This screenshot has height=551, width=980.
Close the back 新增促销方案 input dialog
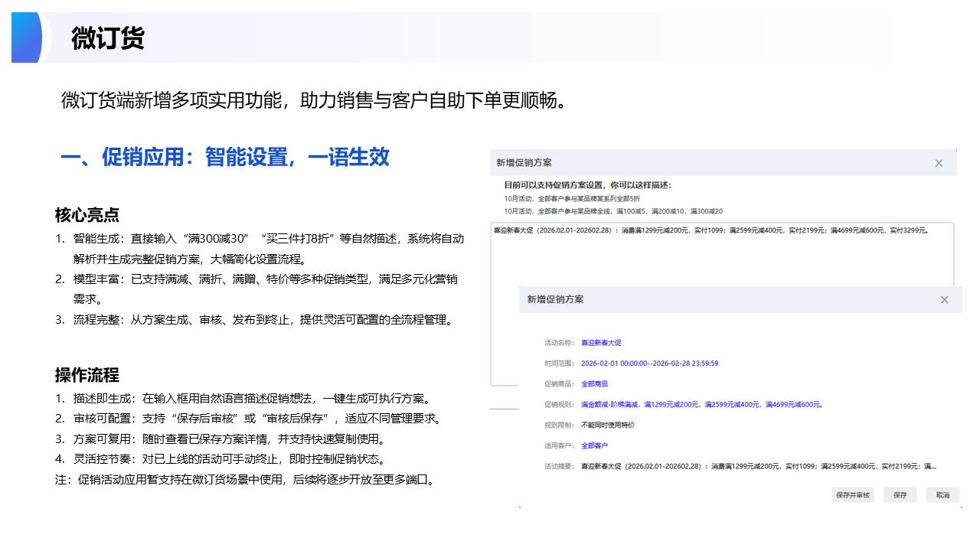(939, 163)
